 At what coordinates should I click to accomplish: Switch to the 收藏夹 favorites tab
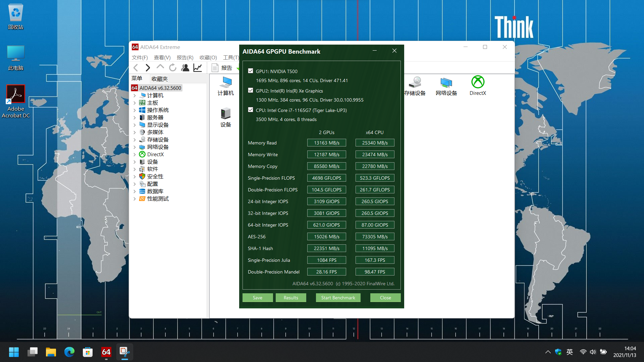[x=160, y=79]
